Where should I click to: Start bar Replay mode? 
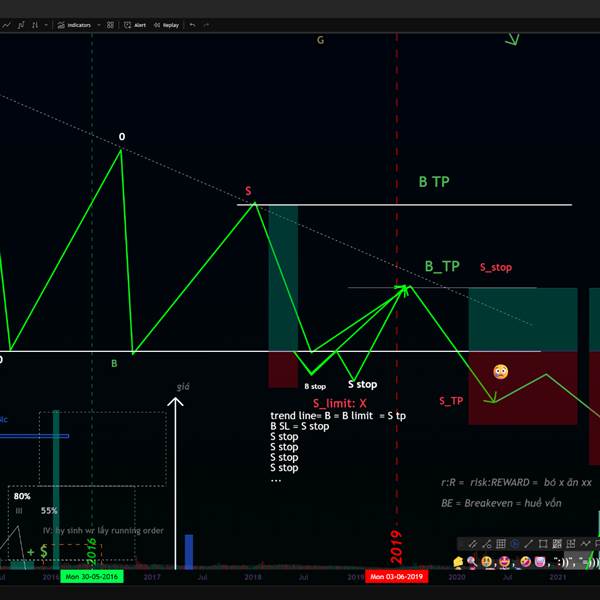click(166, 25)
